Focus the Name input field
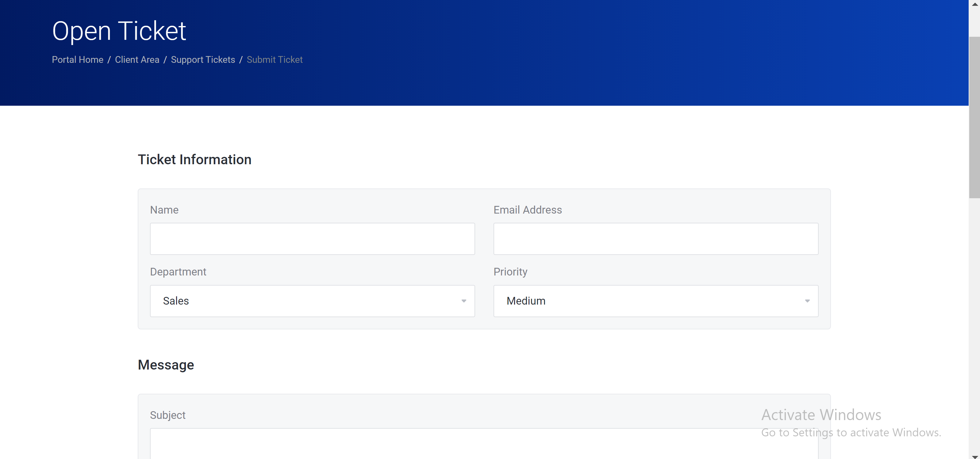 click(x=312, y=239)
